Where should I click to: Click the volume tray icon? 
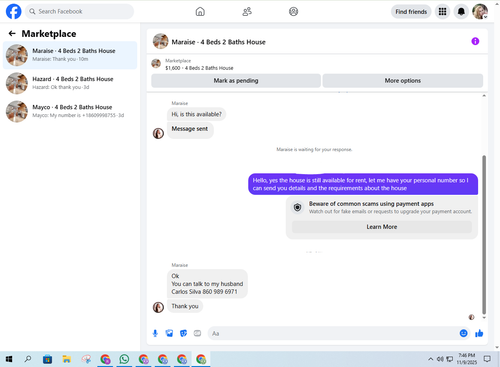point(440,359)
